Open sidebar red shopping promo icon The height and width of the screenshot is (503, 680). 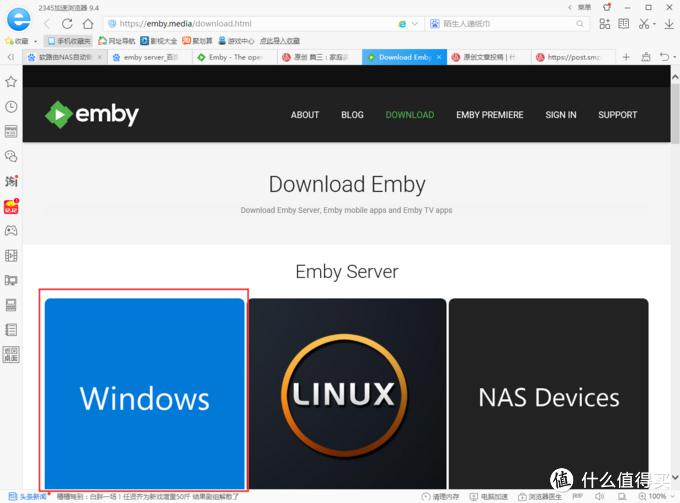coord(11,206)
